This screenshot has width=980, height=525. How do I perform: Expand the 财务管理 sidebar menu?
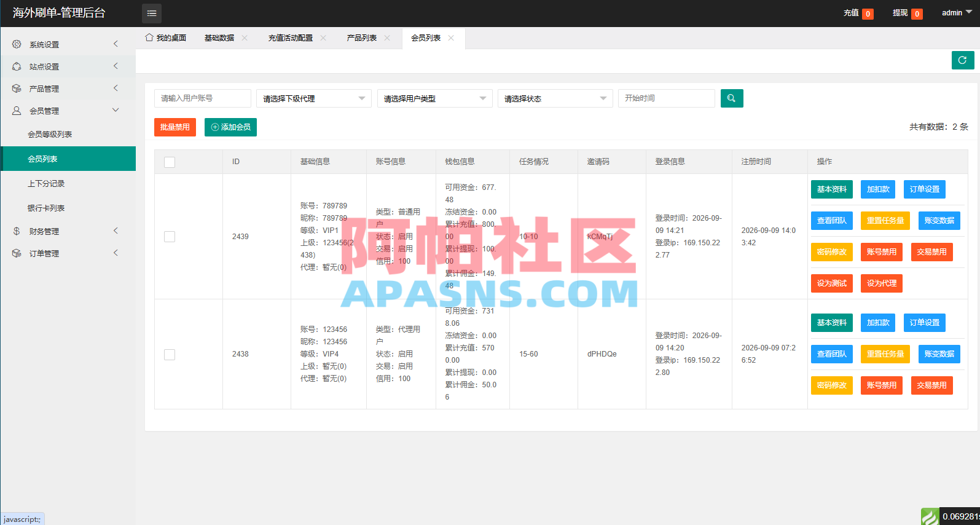point(68,231)
